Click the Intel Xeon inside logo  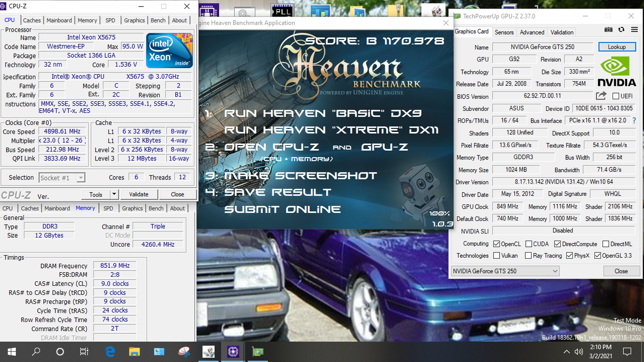(x=169, y=50)
